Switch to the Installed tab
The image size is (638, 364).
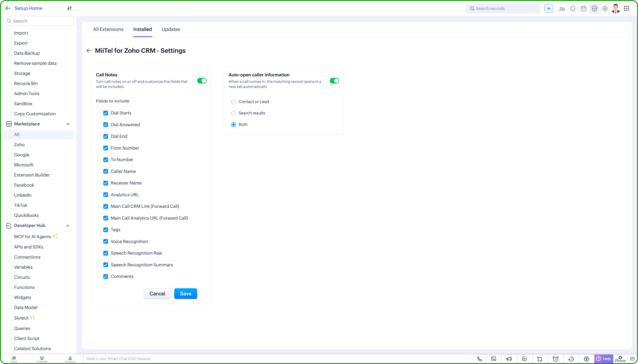[x=142, y=29]
